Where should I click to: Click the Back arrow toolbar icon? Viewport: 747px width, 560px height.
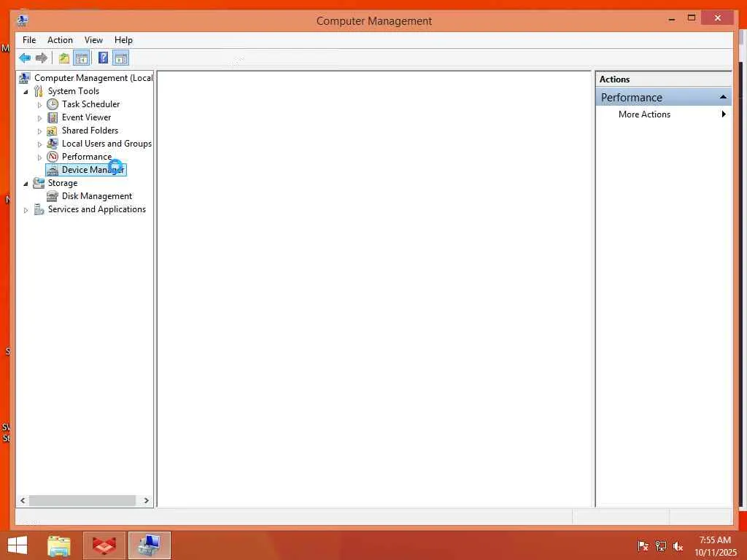tap(25, 58)
